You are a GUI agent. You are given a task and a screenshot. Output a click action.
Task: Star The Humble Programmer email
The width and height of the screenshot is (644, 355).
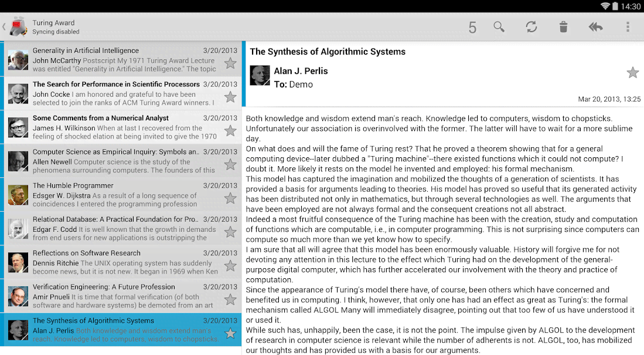coord(230,198)
